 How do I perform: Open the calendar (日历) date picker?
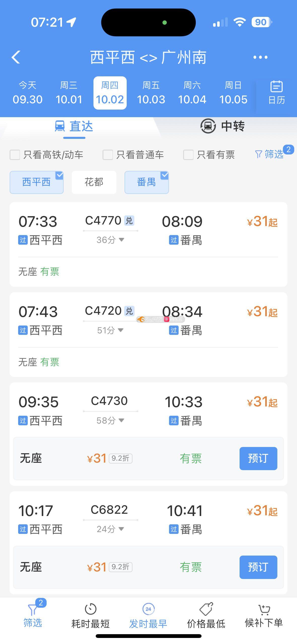(x=276, y=93)
